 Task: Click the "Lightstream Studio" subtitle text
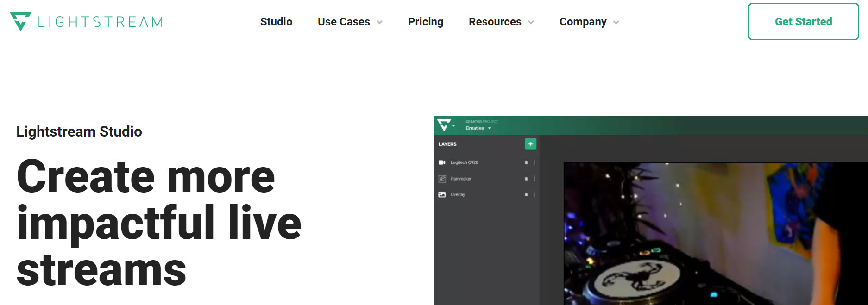point(79,131)
